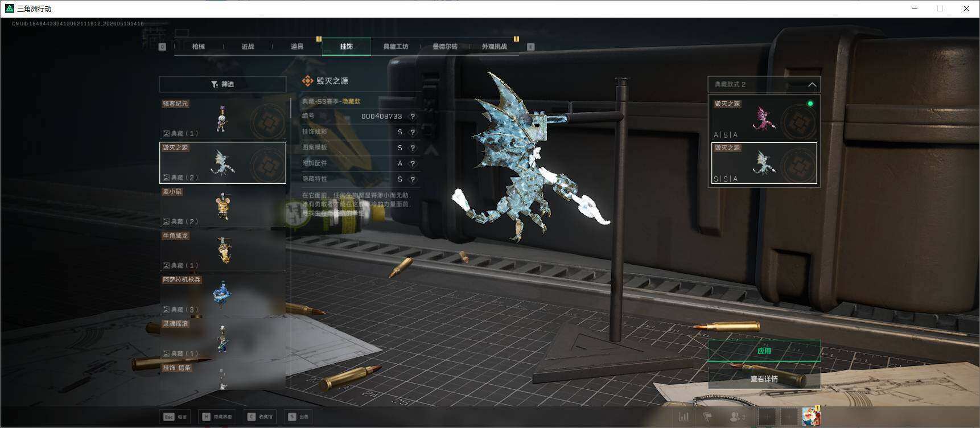Click the charm list scrollbar
Viewport: 980px width, 428px height.
point(291,108)
